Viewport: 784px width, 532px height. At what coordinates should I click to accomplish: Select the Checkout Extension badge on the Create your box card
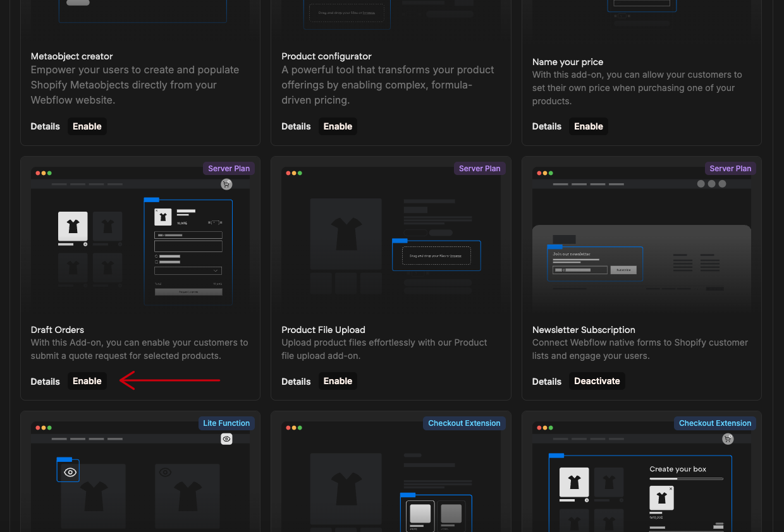[714, 423]
